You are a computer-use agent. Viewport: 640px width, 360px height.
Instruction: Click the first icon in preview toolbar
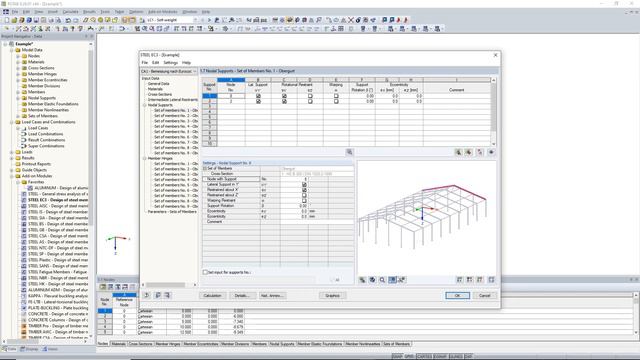362,280
